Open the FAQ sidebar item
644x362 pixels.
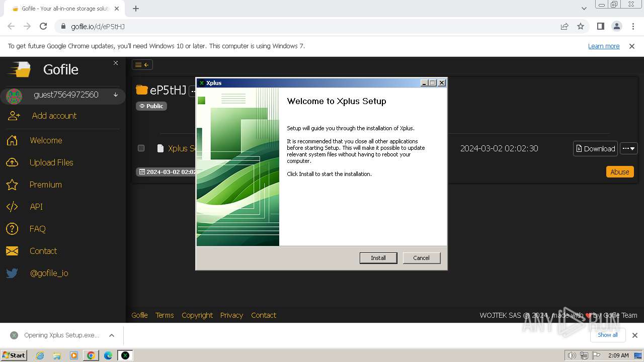coord(37,229)
